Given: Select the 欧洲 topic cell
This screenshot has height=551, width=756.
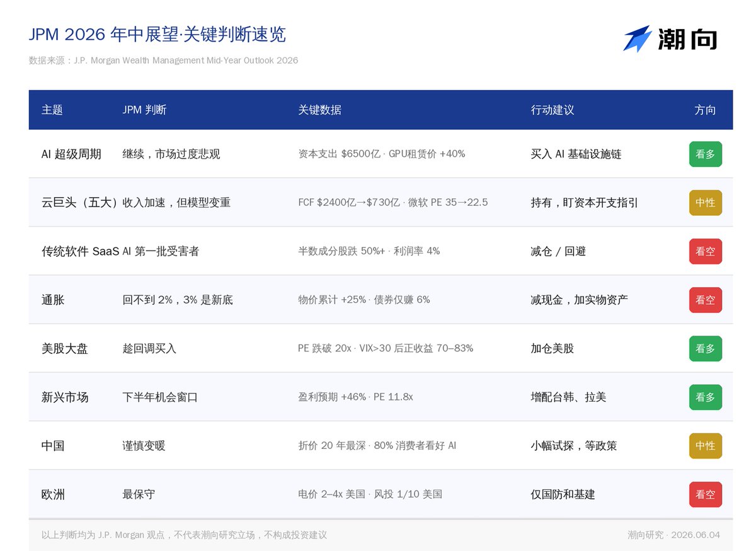Looking at the screenshot, I should tap(53, 494).
